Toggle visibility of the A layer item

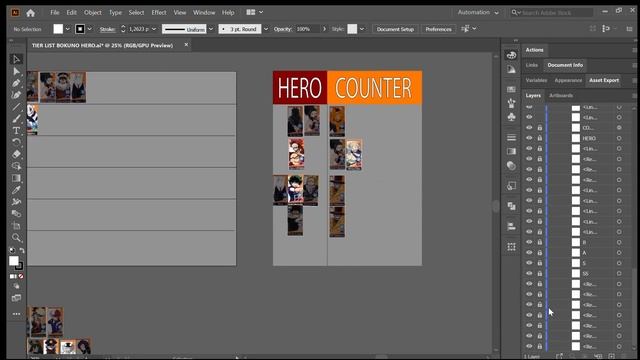[x=529, y=253]
